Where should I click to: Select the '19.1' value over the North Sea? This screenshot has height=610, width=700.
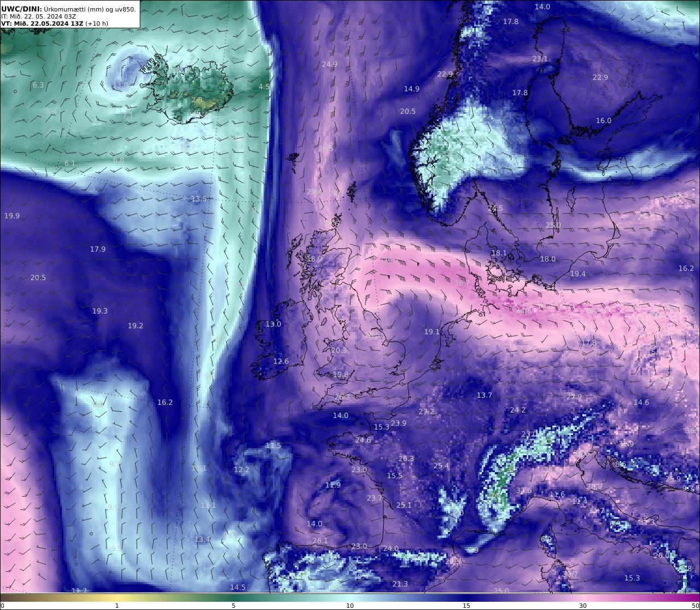pos(432,332)
